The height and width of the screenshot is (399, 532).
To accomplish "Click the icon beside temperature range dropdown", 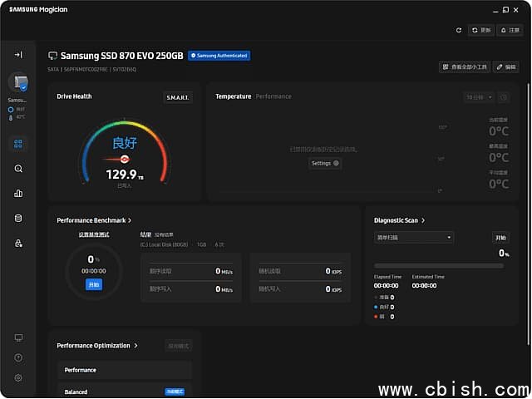I will coord(504,97).
